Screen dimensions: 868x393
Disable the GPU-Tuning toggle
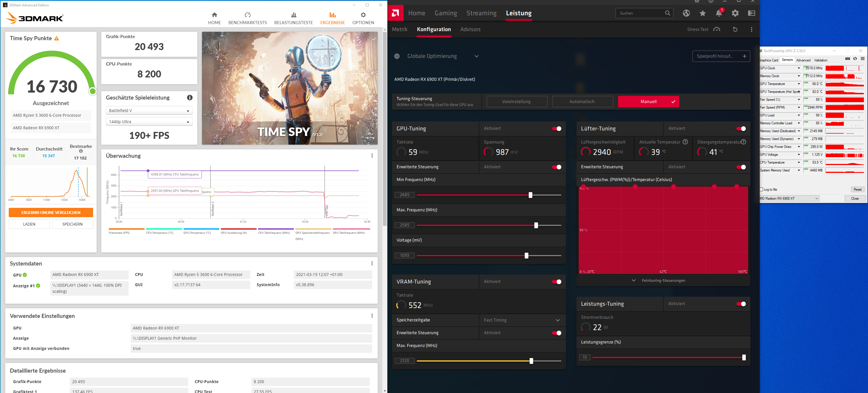[556, 129]
